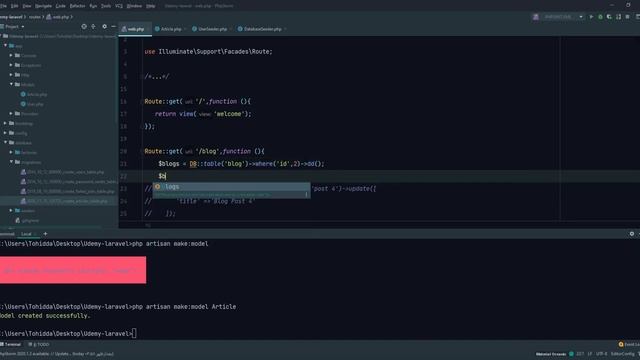Expand the config folder
This screenshot has height=360, width=640.
[x=6, y=133]
